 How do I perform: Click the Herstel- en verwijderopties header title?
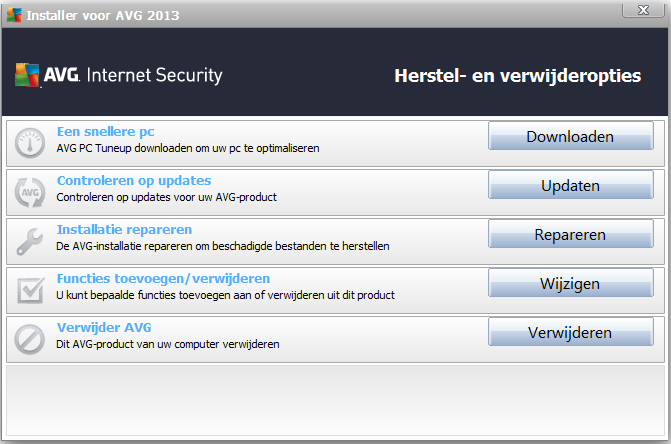coord(517,76)
